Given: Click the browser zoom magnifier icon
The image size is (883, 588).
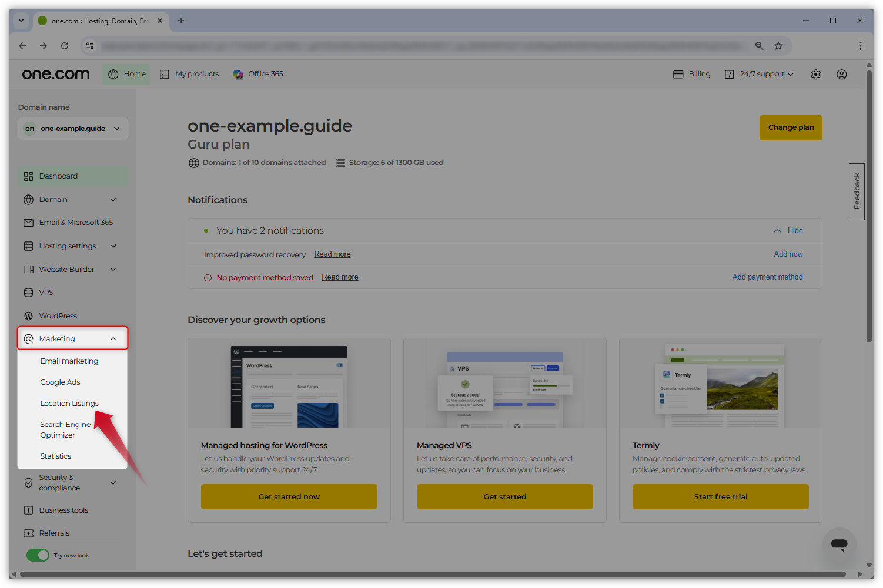Looking at the screenshot, I should (x=760, y=46).
